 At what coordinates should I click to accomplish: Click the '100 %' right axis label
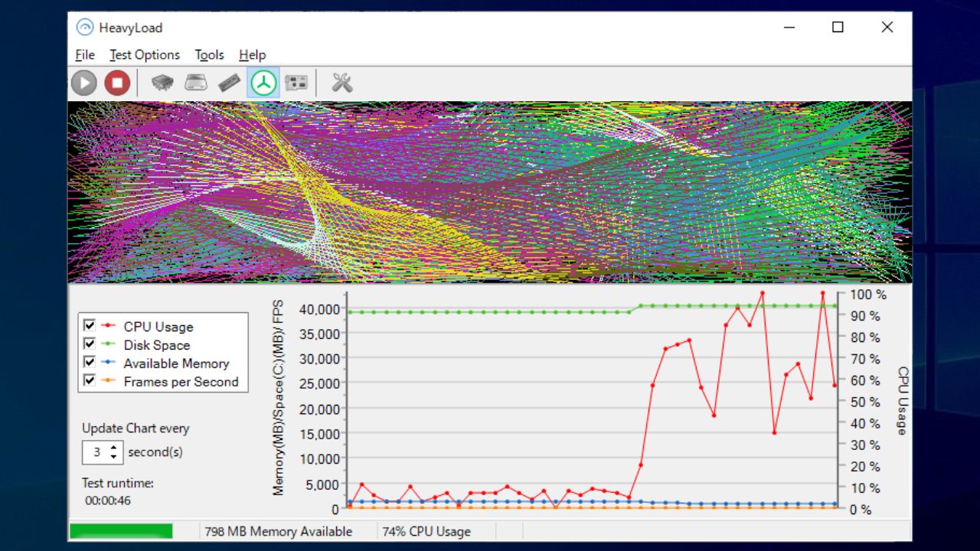[867, 295]
